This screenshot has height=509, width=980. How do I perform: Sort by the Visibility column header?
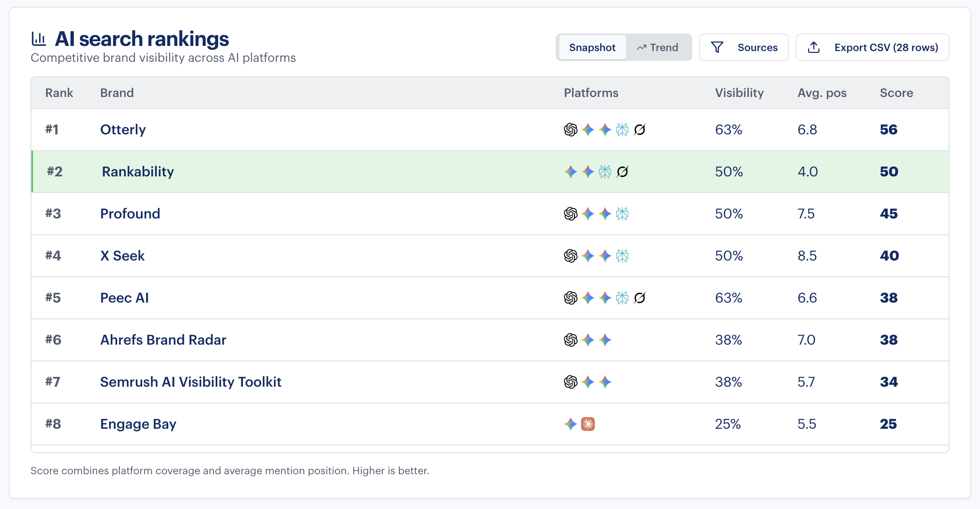739,93
